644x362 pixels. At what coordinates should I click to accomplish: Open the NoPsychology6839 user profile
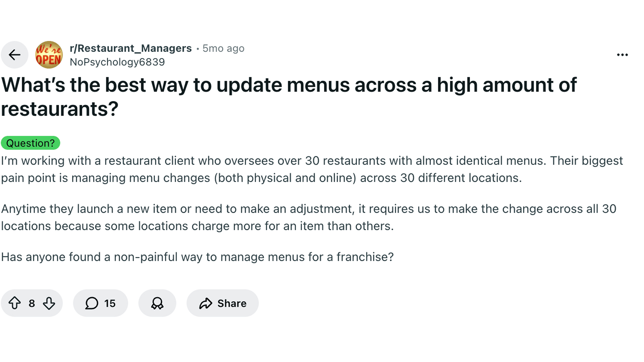[117, 62]
